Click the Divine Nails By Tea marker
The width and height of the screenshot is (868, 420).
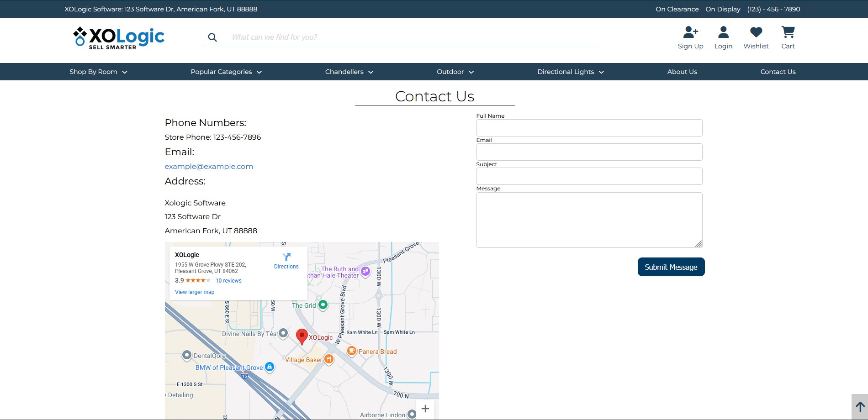[x=283, y=333]
